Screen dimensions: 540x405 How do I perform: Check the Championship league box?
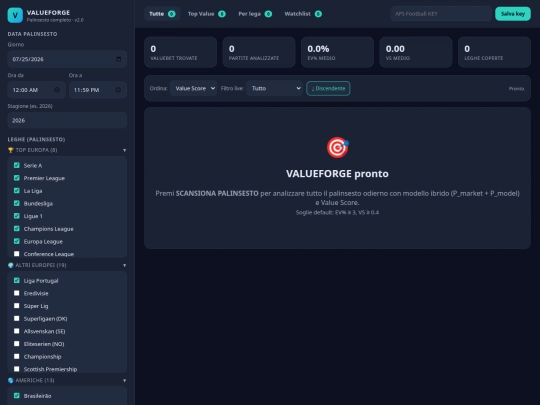point(17,356)
